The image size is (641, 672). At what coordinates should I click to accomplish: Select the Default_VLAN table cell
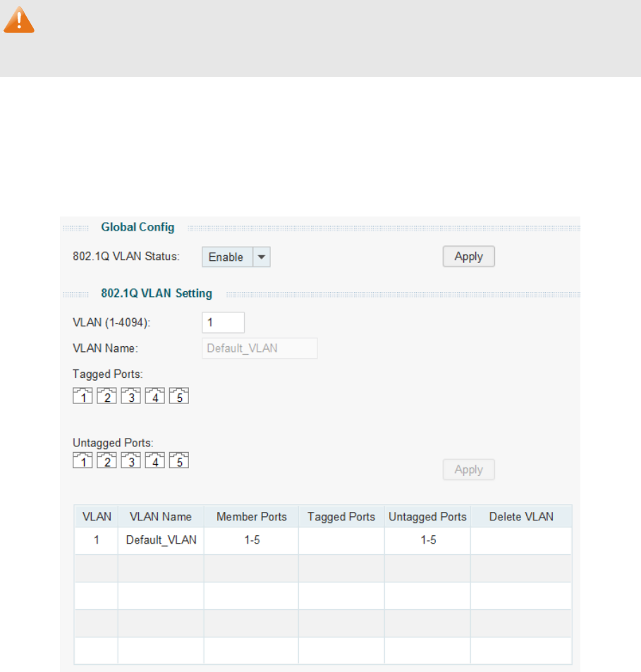coord(161,540)
